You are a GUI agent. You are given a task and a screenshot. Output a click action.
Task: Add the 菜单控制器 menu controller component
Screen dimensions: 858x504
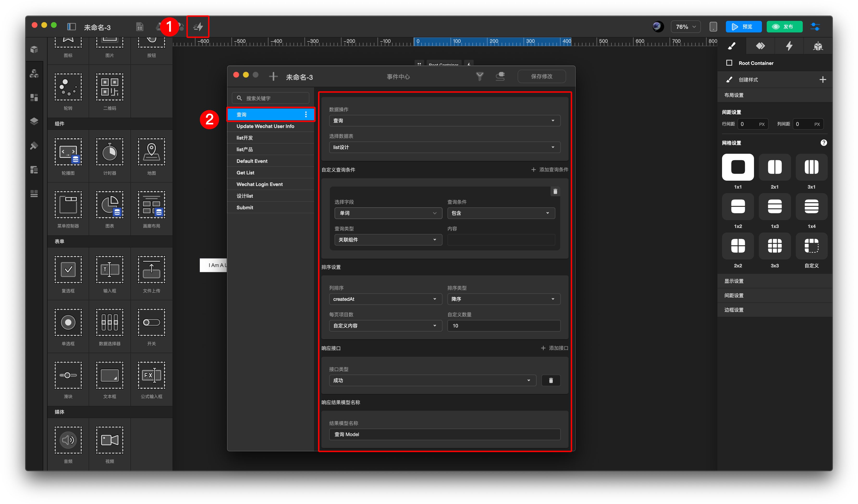68,205
